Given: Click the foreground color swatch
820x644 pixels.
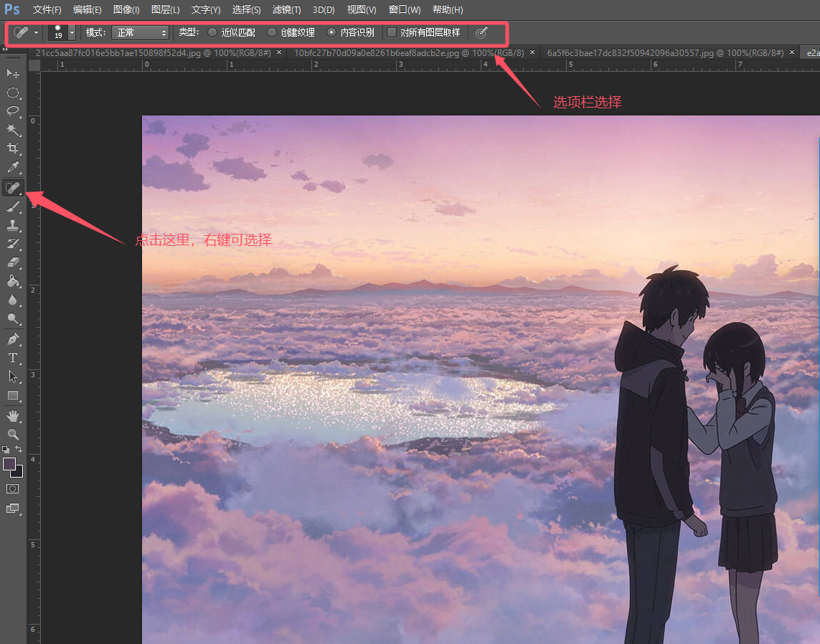Looking at the screenshot, I should pyautogui.click(x=9, y=464).
